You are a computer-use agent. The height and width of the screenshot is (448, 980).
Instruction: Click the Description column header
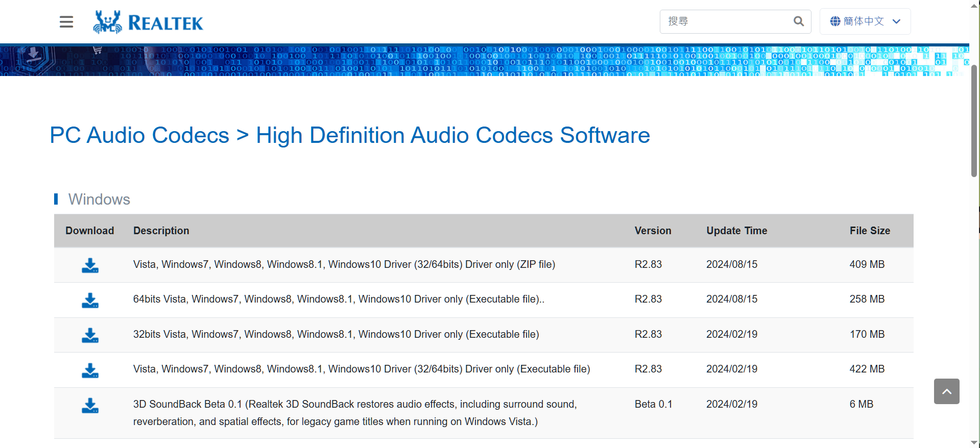click(161, 231)
